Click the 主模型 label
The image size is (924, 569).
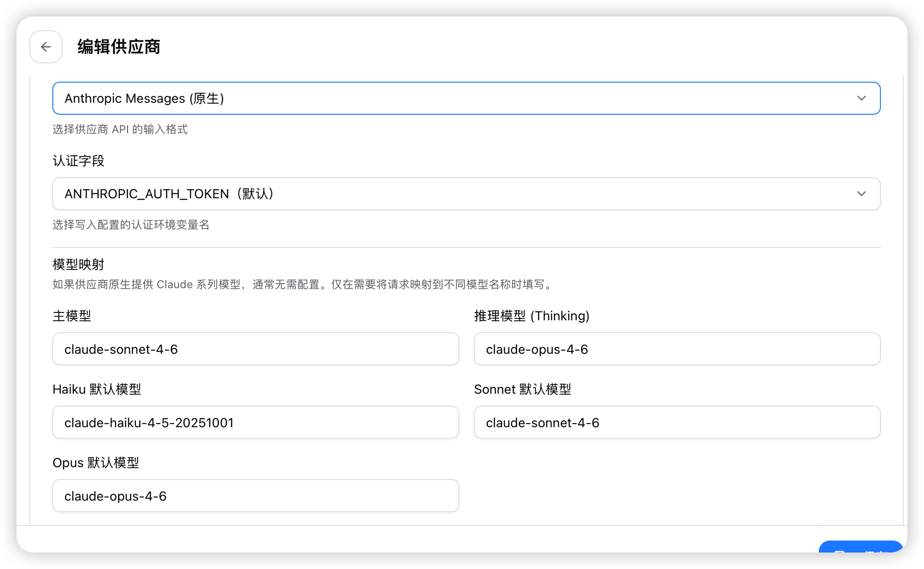point(72,316)
